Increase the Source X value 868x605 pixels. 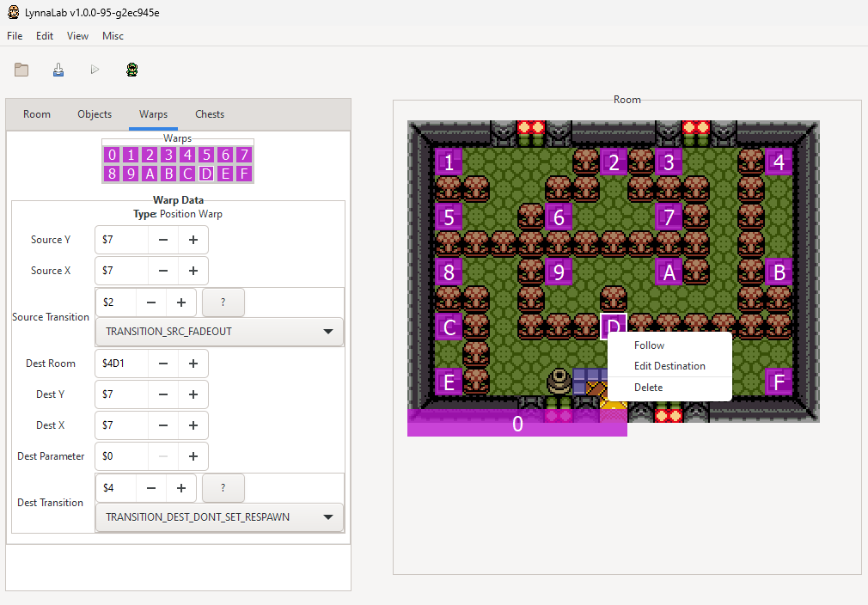tap(193, 271)
